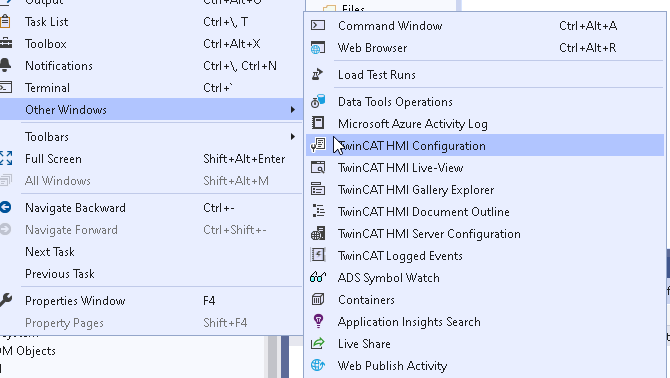Open TwinCAT HMI Configuration
670x378 pixels.
pyautogui.click(x=485, y=146)
